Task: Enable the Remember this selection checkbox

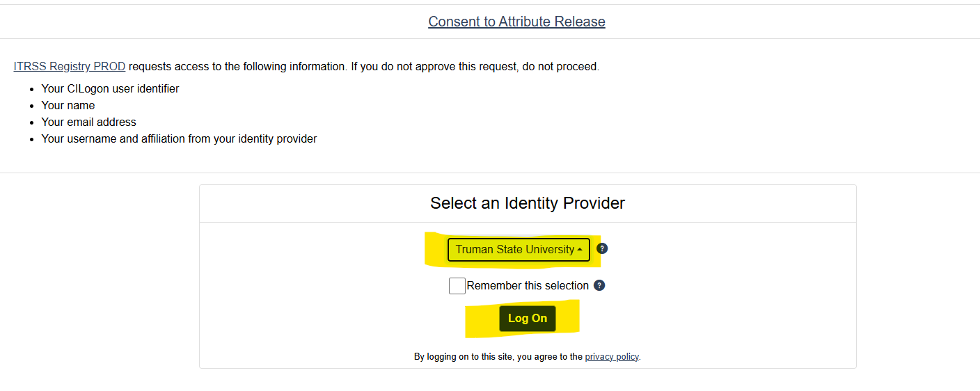Action: click(x=457, y=286)
